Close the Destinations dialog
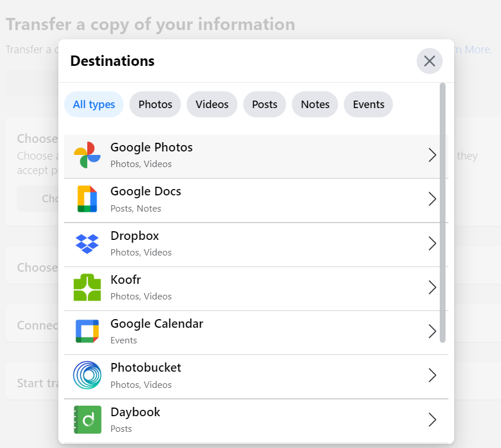 point(429,61)
